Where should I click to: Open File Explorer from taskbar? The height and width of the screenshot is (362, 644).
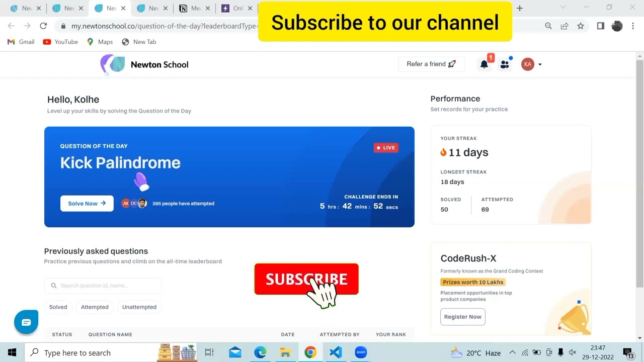click(285, 352)
